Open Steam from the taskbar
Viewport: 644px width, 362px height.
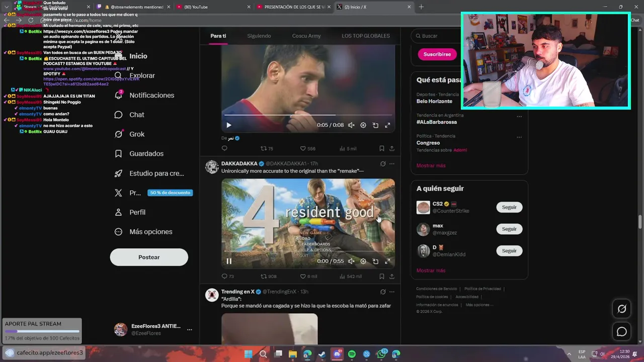(x=322, y=354)
